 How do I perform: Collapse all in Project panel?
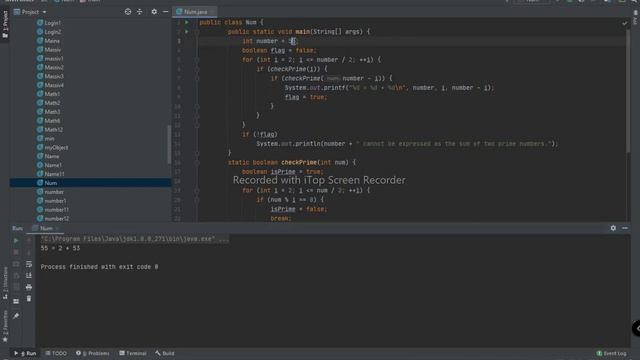point(140,12)
